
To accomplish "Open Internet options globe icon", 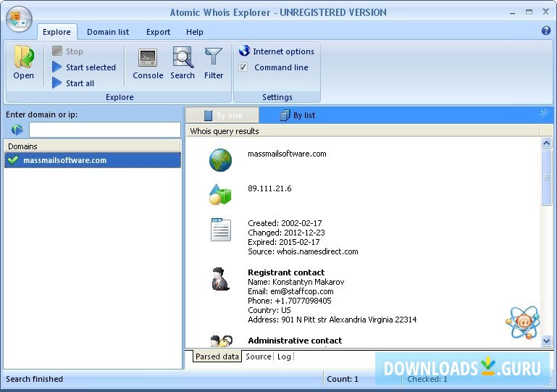I will pos(244,51).
